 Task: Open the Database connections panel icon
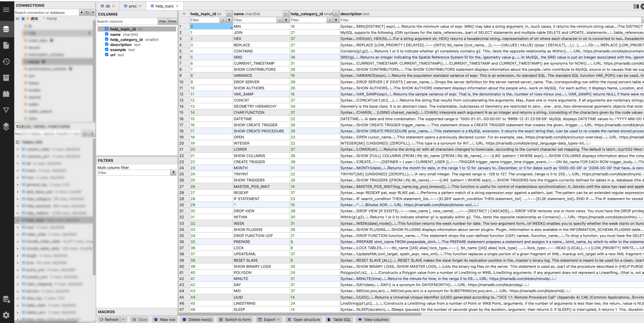click(6, 29)
